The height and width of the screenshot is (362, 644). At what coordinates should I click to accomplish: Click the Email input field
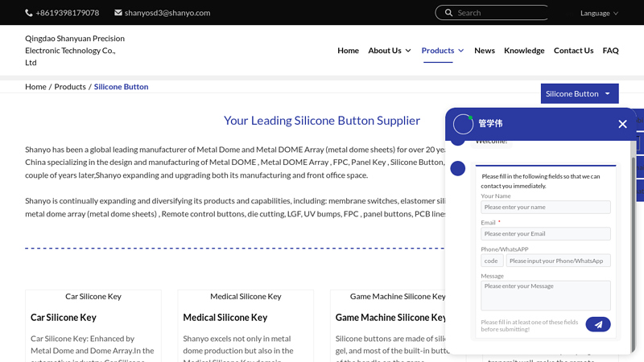pos(546,234)
